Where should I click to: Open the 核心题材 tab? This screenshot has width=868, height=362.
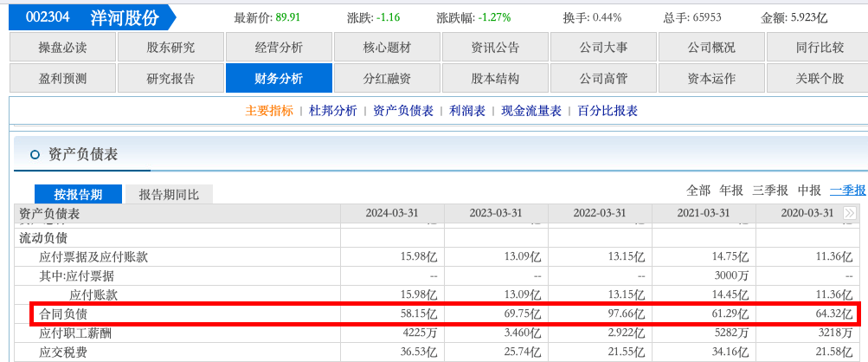tap(387, 47)
